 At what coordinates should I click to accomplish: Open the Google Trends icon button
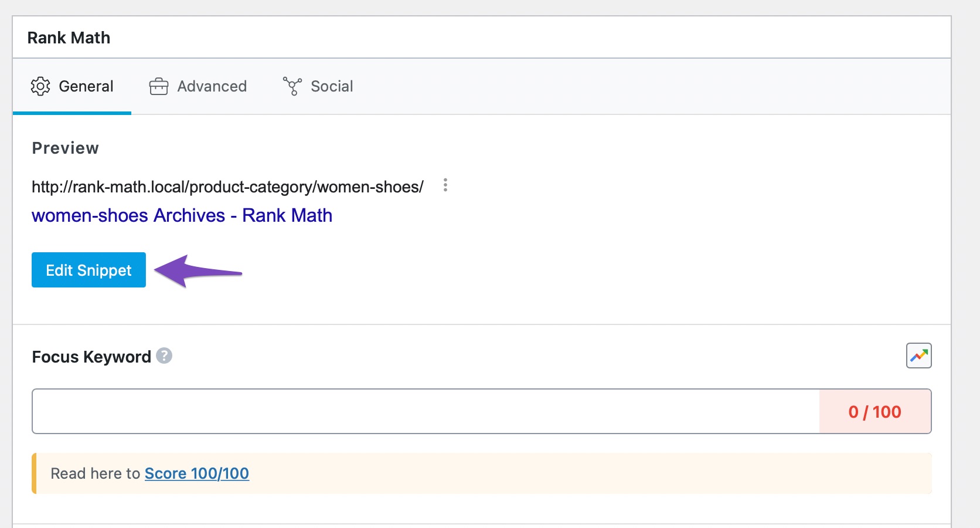coord(918,356)
